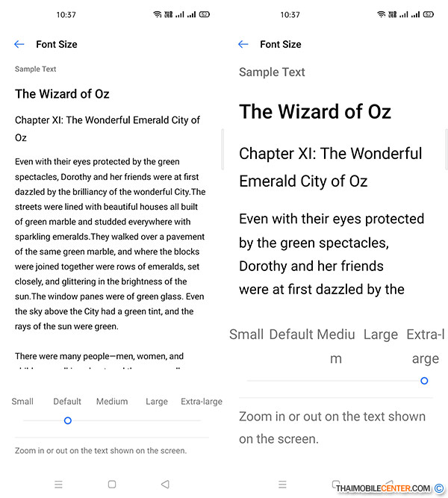The width and height of the screenshot is (448, 498).
Task: Tap battery indicator on right phone status bar
Action: click(429, 14)
